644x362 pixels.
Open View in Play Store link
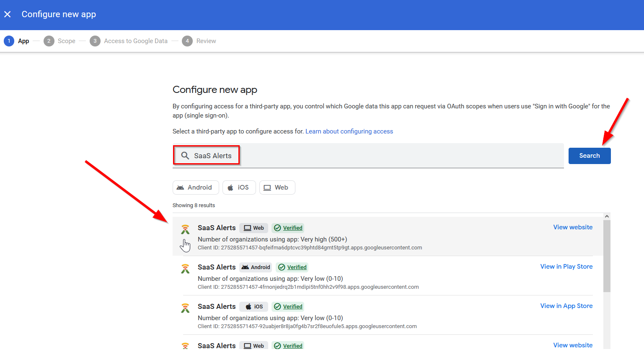tap(566, 266)
